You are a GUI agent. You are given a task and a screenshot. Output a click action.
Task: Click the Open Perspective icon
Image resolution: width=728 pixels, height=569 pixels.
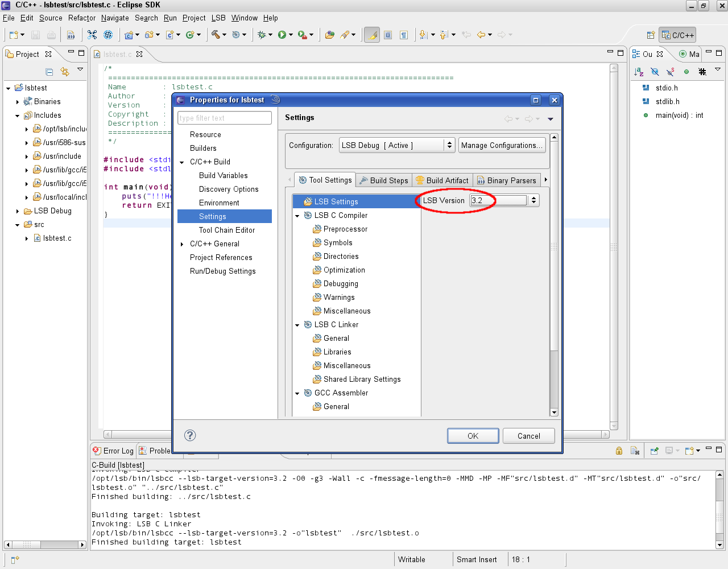pyautogui.click(x=651, y=35)
